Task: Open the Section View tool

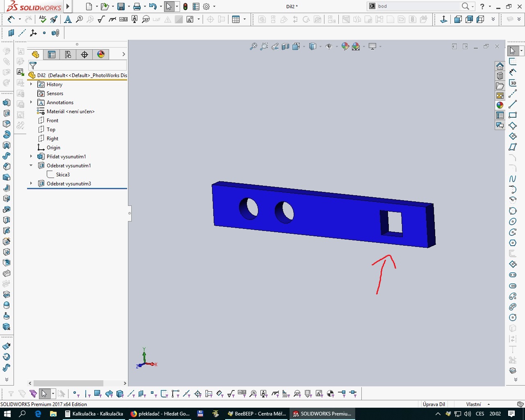Action: click(x=285, y=47)
